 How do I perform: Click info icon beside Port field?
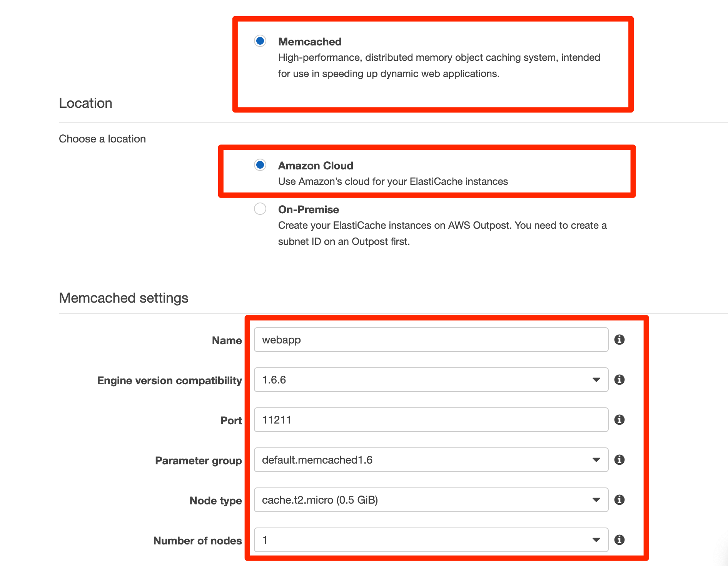coord(619,420)
